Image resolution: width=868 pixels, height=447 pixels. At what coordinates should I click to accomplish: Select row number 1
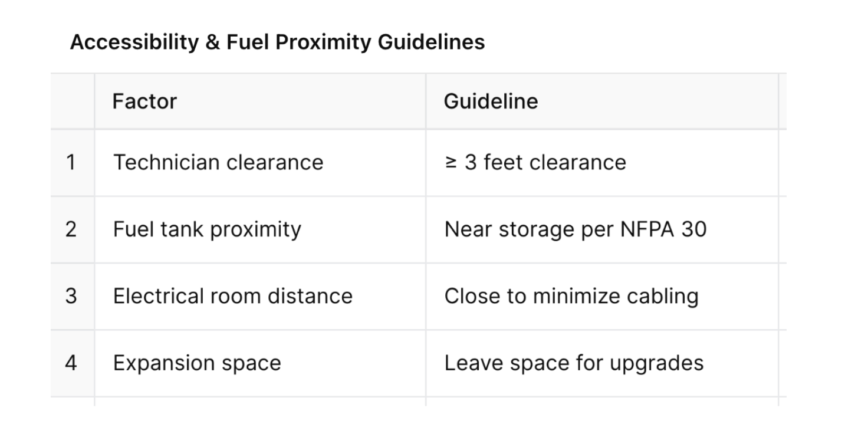[71, 162]
